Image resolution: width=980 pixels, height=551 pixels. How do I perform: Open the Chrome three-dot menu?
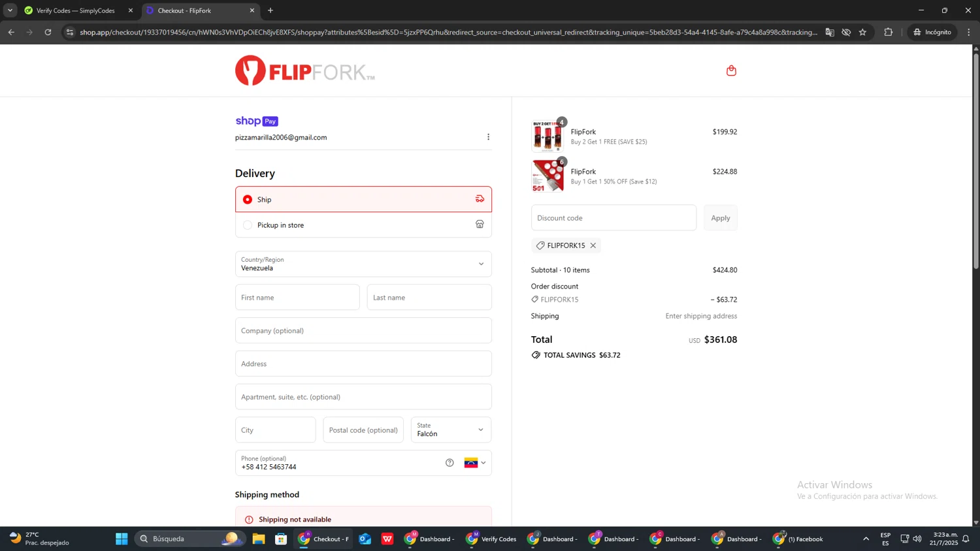point(969,32)
